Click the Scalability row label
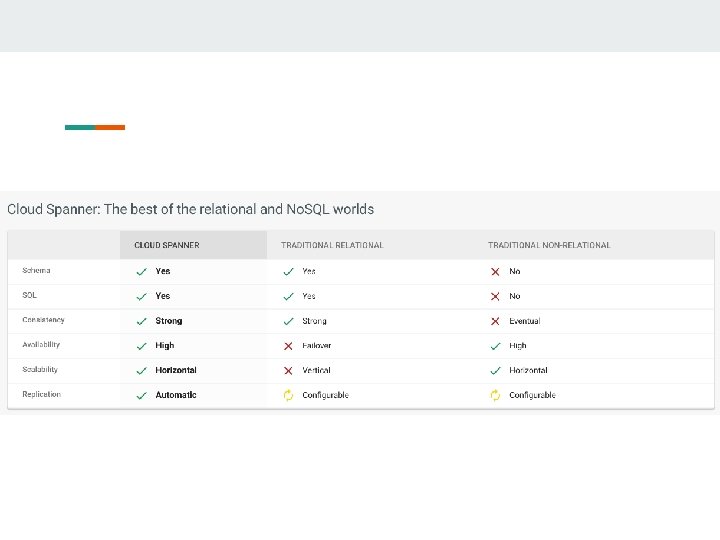 pyautogui.click(x=41, y=370)
